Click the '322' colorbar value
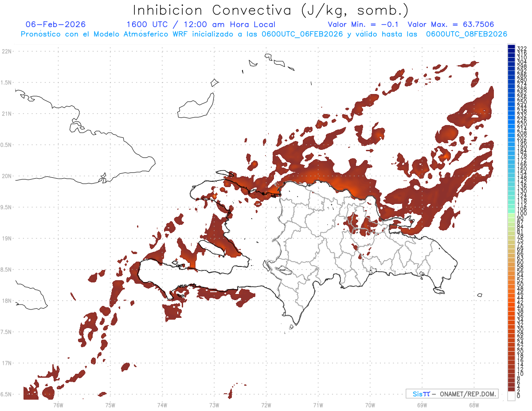This screenshot has height=411, width=532. pyautogui.click(x=521, y=48)
